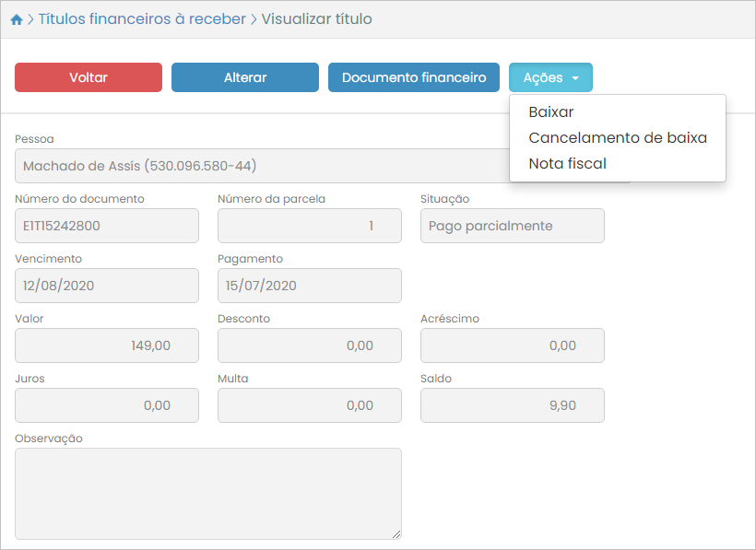Click the Valor field showing 149,00
Screen dimensions: 756x550
(x=107, y=345)
